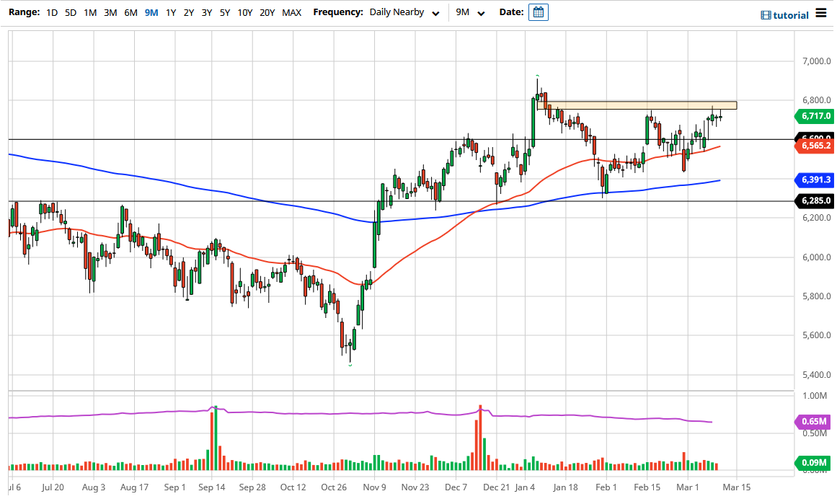Screen dimensions: 837x504
Task: Click the black 6,285.0 support line label
Action: coord(814,201)
